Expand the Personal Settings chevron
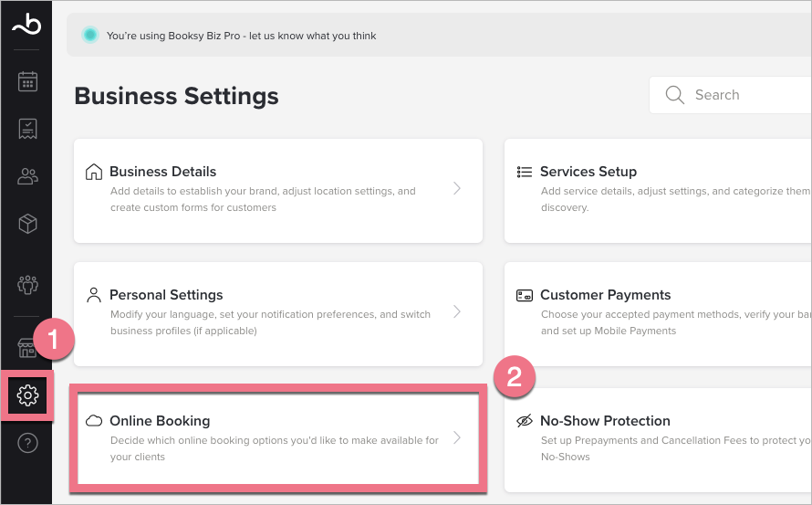 point(457,312)
